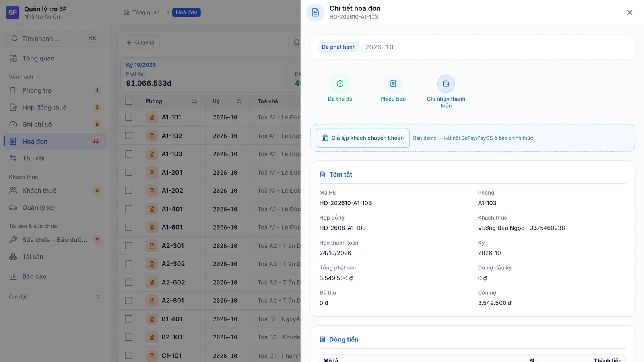Expand the Cài đặt sidebar section

pos(55,297)
